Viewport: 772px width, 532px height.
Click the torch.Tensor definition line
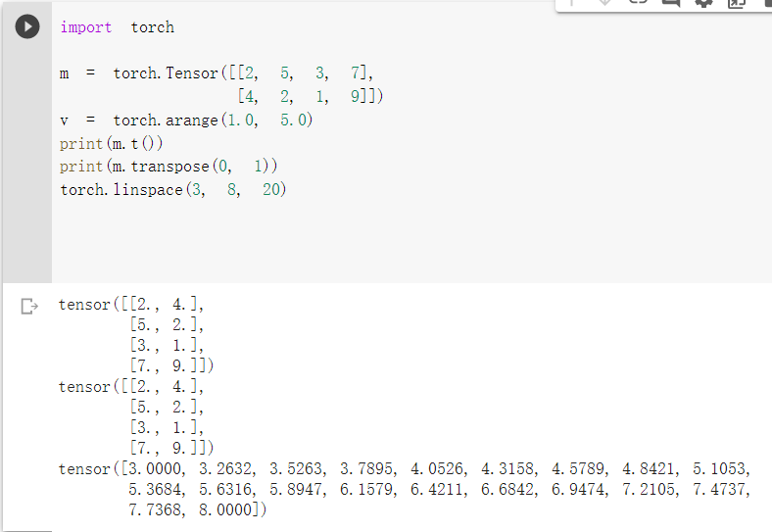216,73
